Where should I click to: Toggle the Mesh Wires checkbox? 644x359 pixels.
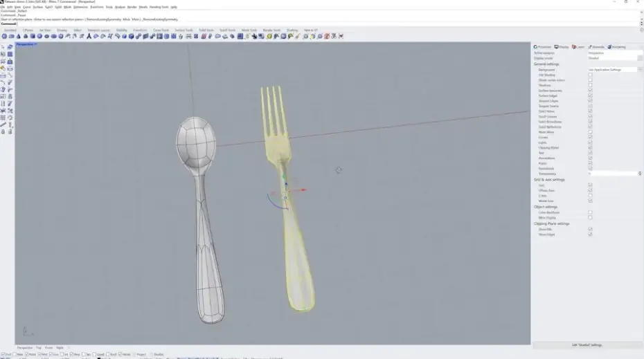point(590,132)
